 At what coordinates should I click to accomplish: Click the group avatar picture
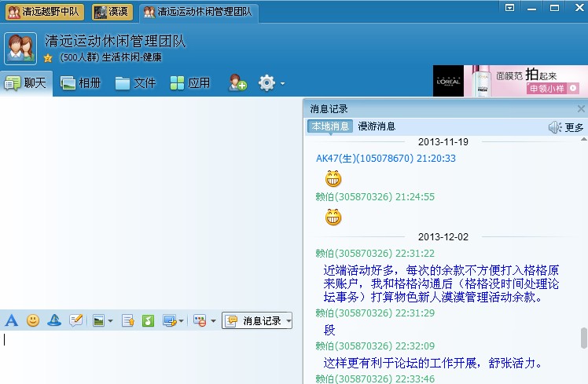point(20,49)
